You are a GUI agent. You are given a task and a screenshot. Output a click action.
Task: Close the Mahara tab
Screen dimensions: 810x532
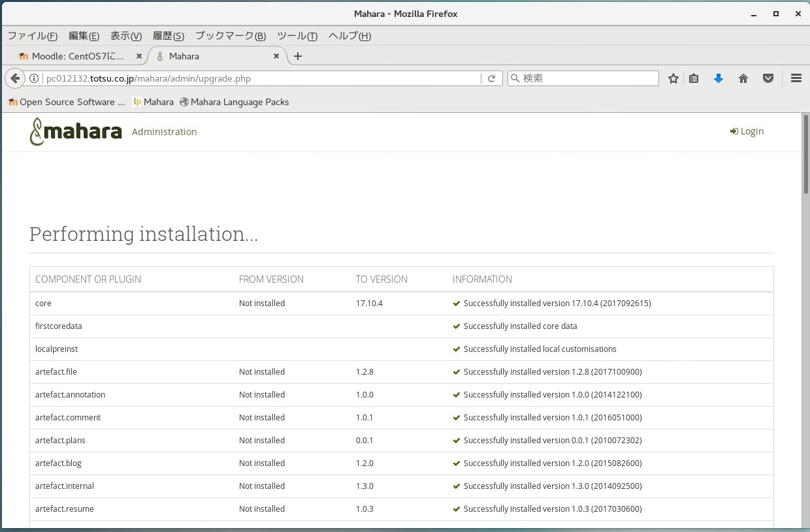(276, 56)
